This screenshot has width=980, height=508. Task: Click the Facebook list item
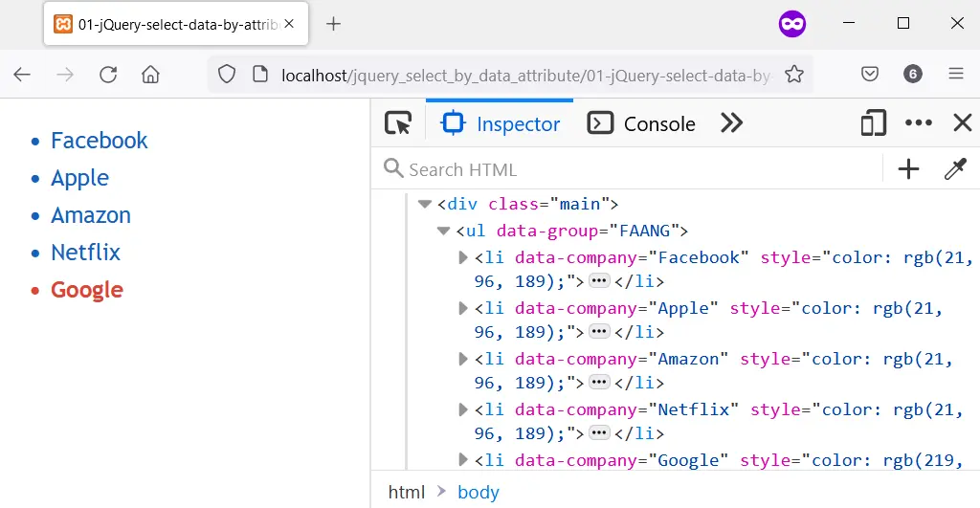[x=99, y=141]
